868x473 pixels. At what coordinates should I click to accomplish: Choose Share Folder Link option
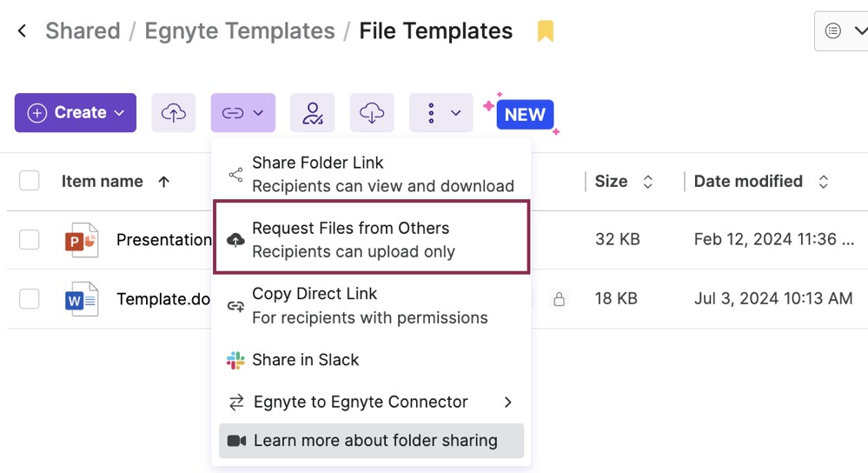tap(372, 174)
